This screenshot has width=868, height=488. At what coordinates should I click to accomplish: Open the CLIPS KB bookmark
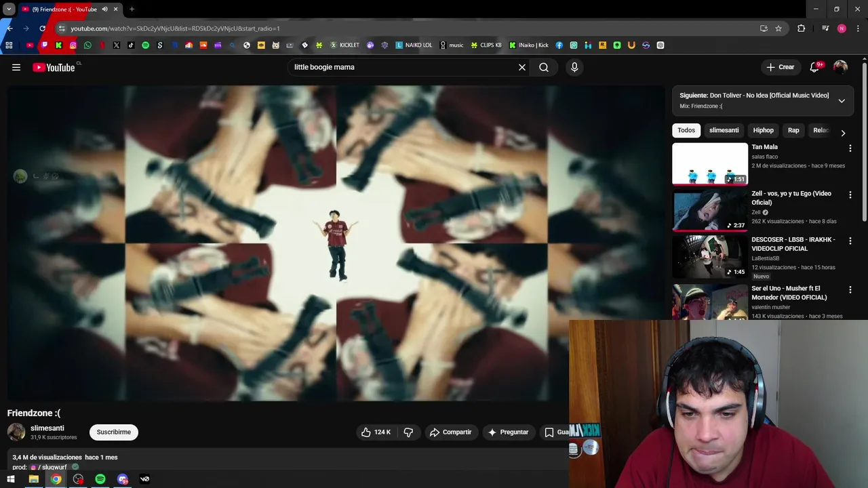tap(486, 45)
